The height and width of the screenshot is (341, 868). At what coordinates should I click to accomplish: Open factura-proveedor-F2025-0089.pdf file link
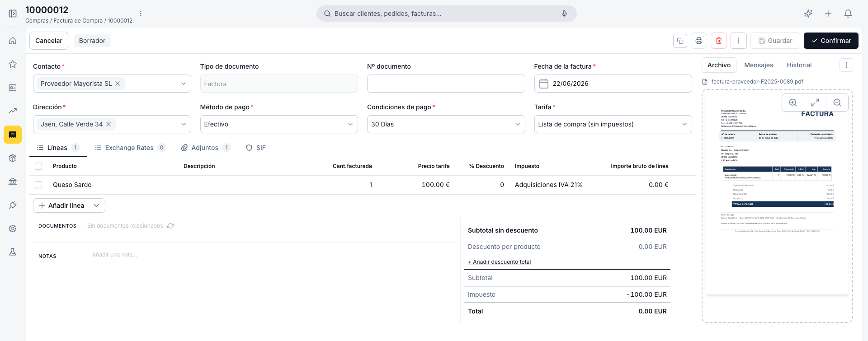pos(757,82)
